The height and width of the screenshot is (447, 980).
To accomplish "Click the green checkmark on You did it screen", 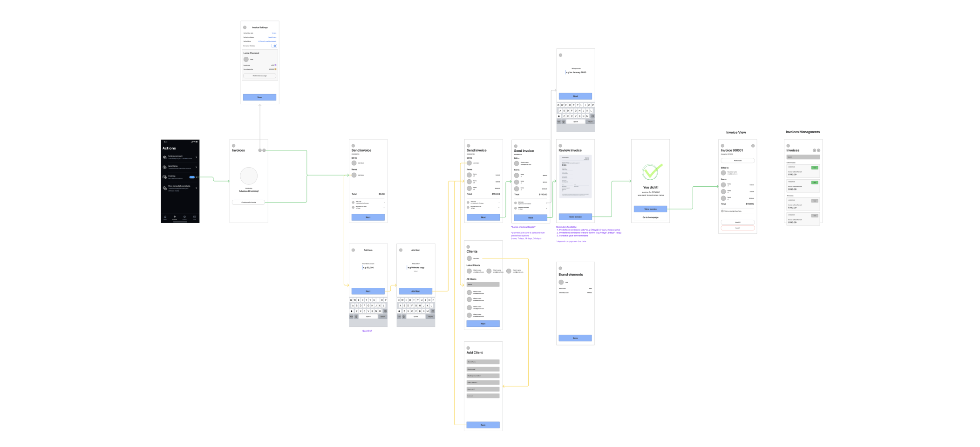I will 651,172.
